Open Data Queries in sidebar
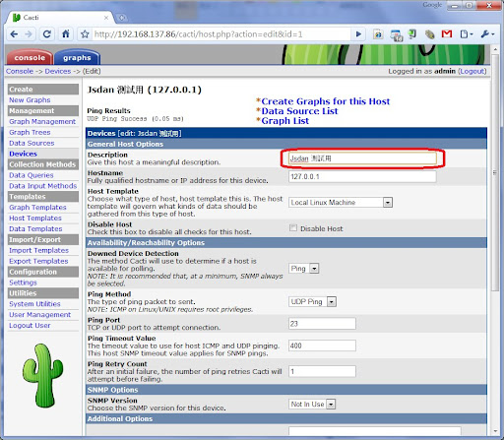Viewport: 504px width, 440px height. tap(31, 175)
